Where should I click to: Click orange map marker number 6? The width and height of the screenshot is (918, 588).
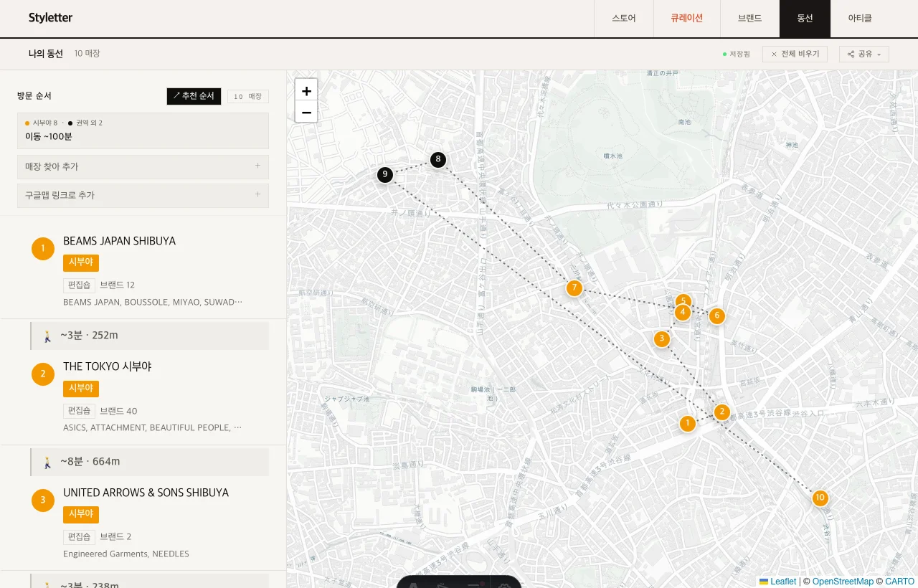point(716,316)
